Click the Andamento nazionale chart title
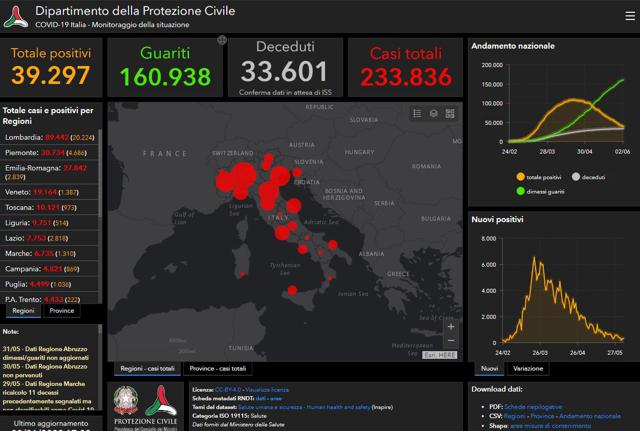The image size is (640, 431). pos(513,46)
